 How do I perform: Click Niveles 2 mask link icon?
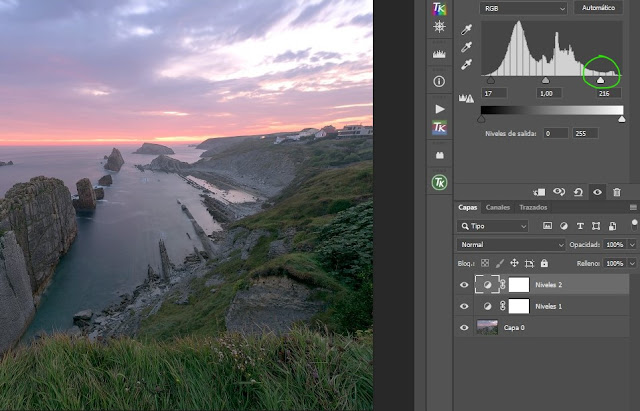coord(503,284)
